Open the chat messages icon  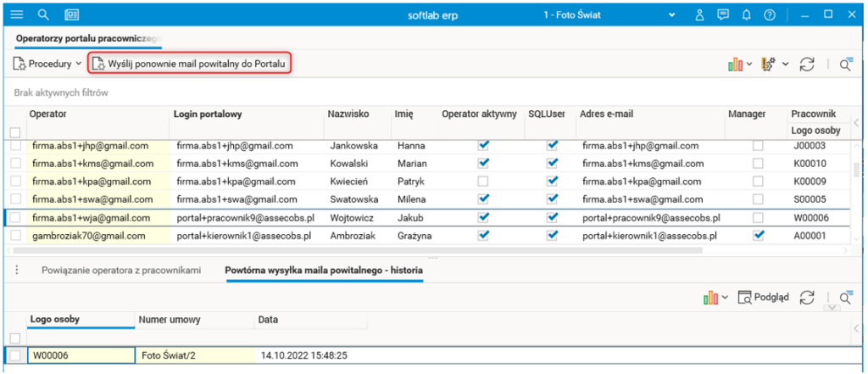[x=722, y=14]
